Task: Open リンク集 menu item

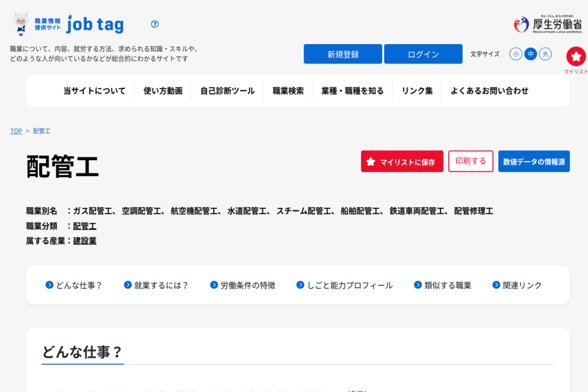Action: coord(417,91)
